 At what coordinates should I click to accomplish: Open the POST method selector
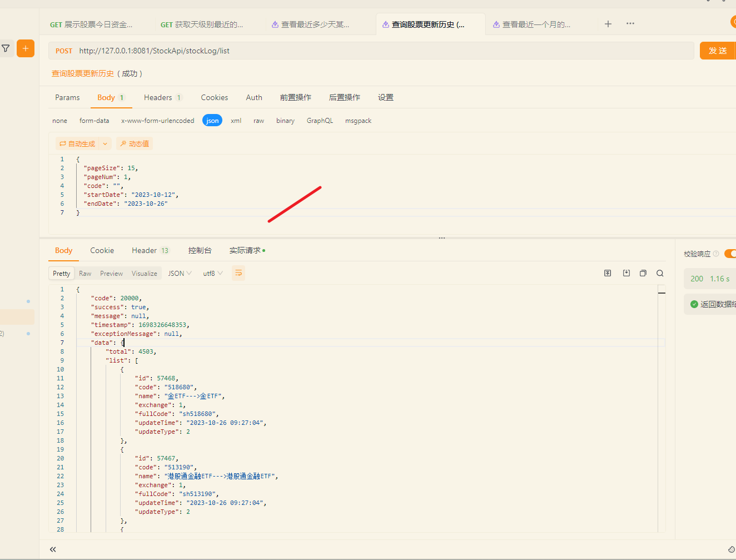[64, 51]
